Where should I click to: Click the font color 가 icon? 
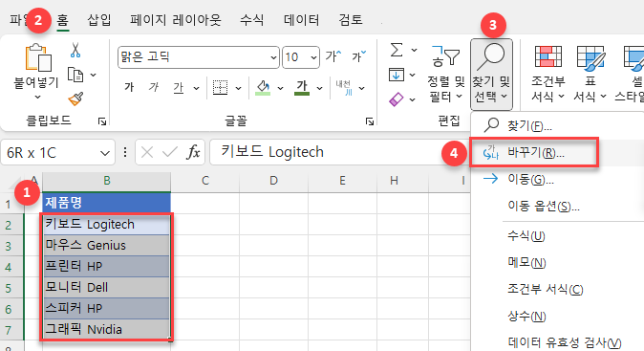302,88
